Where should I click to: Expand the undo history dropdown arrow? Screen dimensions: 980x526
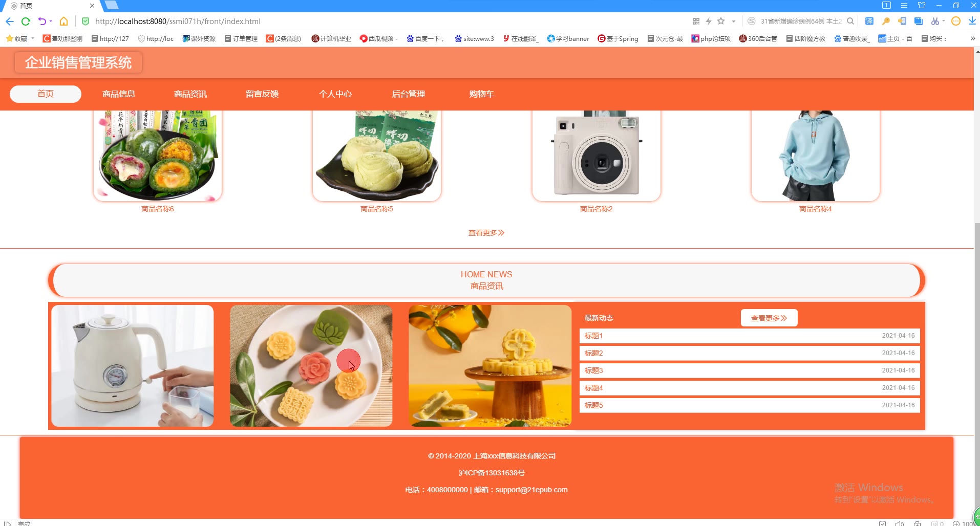[51, 21]
